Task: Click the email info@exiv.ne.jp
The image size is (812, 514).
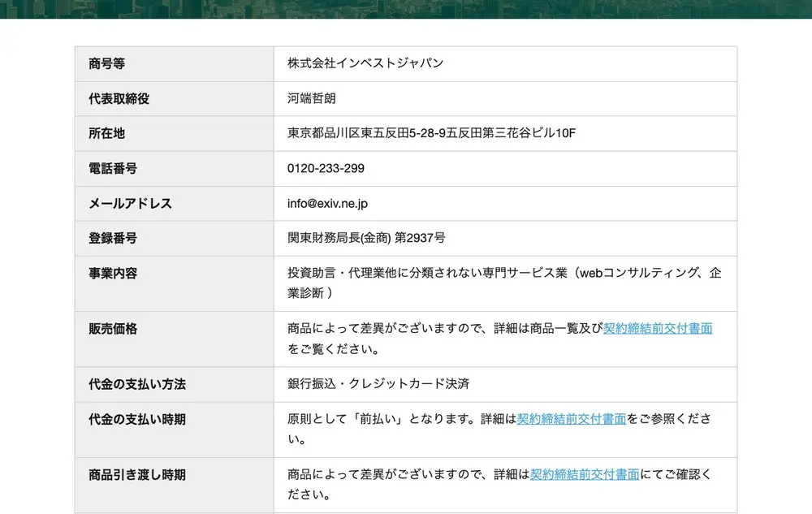Action: [x=327, y=204]
